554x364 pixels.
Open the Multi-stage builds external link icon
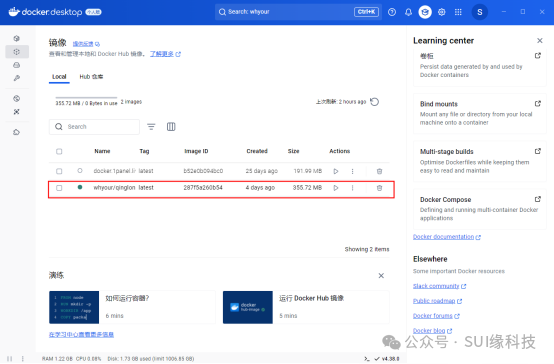click(538, 151)
